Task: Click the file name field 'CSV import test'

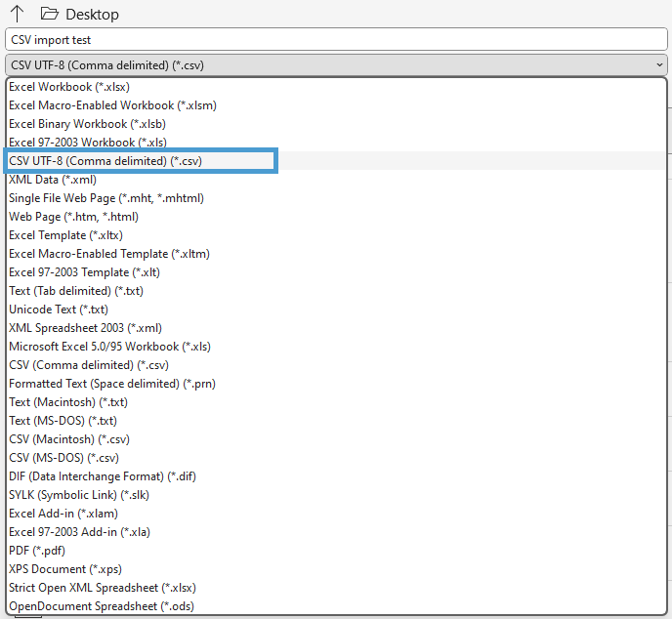Action: [336, 40]
